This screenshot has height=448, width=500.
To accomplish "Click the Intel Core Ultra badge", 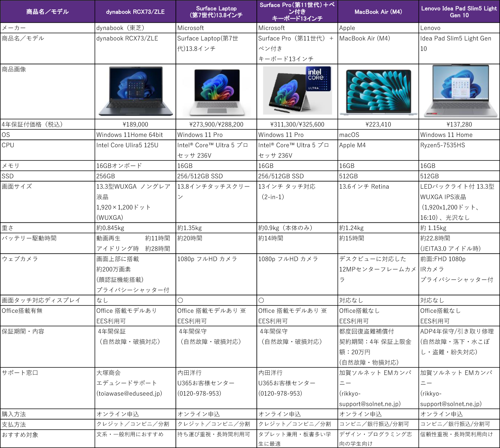I will 318,79.
